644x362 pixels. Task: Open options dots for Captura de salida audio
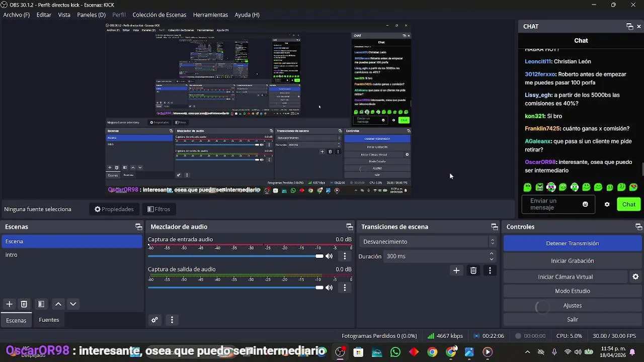(x=345, y=288)
